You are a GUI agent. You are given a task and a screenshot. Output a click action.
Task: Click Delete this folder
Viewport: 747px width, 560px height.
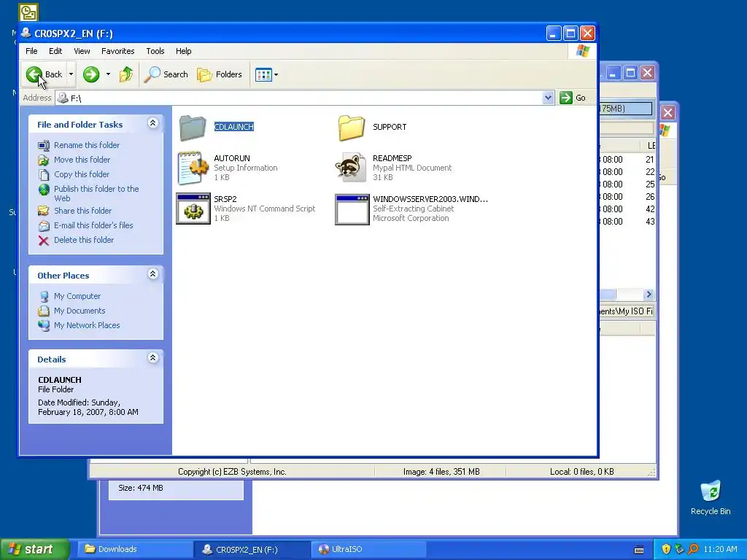point(84,240)
